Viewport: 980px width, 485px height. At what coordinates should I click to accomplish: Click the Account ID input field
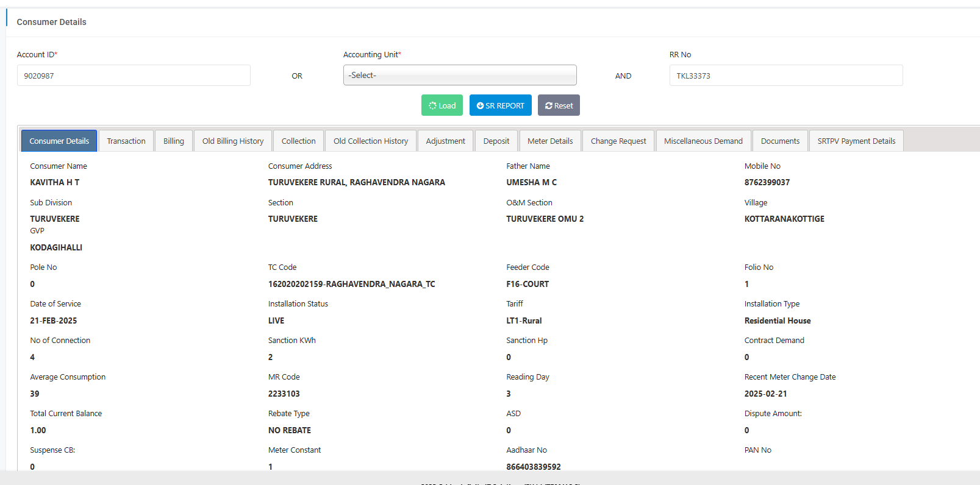[x=134, y=76]
